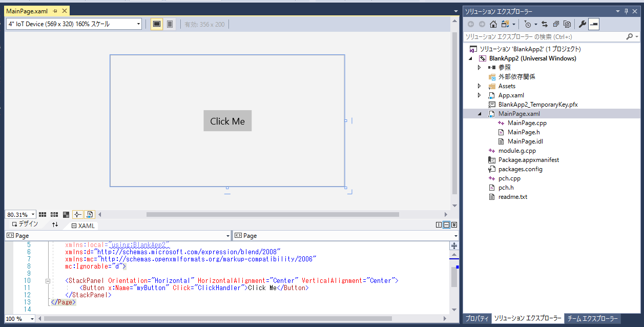Select the Show All Files icon

(x=505, y=24)
